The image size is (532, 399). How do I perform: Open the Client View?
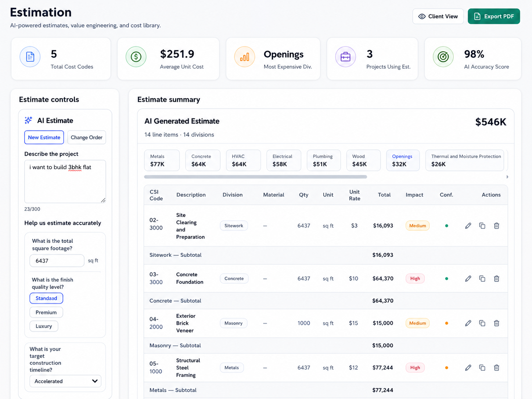coord(438,16)
